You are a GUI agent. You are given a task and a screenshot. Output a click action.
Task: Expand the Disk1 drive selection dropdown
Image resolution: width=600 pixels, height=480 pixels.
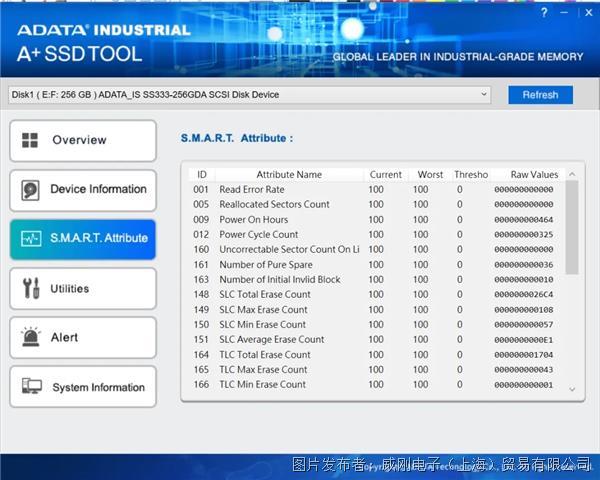[484, 95]
